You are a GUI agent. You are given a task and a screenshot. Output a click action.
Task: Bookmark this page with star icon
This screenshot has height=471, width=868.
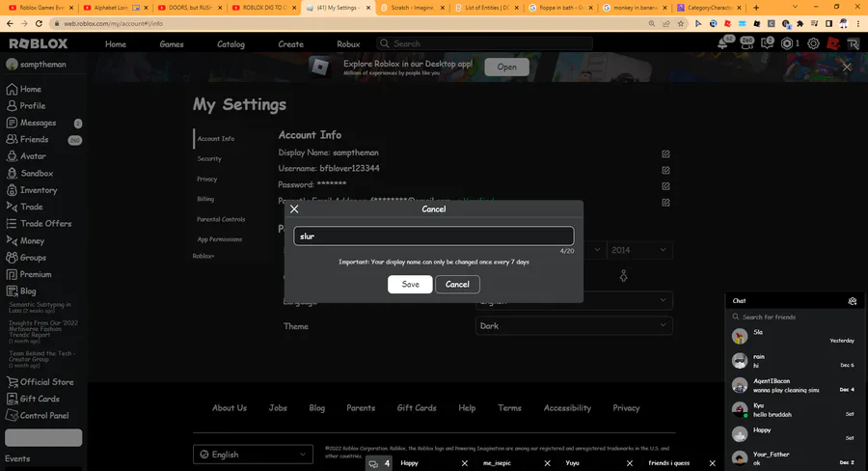click(x=681, y=23)
